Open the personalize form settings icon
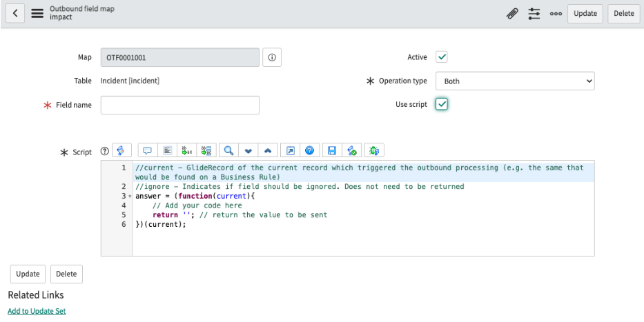Image resolution: width=644 pixels, height=322 pixels. click(x=534, y=14)
